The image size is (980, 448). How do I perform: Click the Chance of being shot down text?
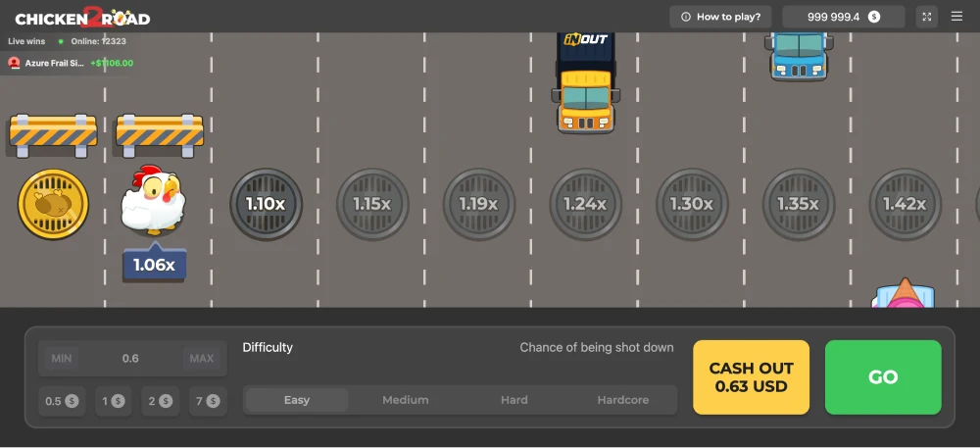tap(597, 347)
